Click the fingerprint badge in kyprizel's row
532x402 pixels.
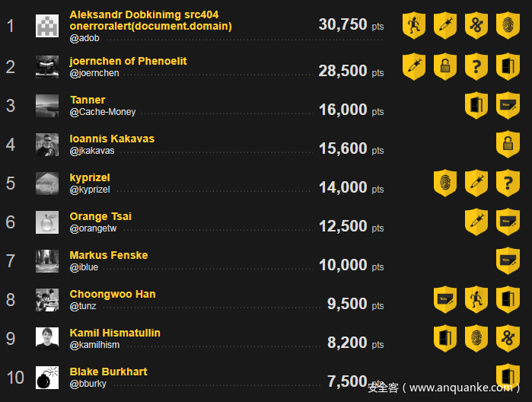(444, 183)
